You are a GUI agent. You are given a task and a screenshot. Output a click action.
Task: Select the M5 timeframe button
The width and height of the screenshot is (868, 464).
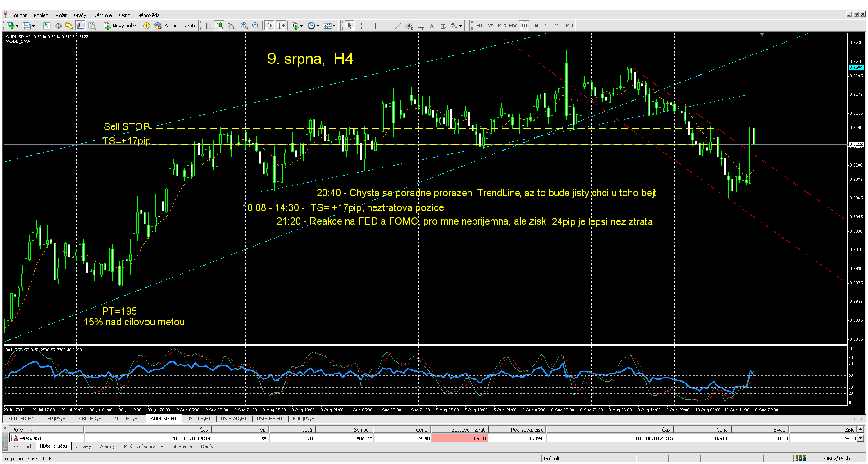tap(490, 26)
